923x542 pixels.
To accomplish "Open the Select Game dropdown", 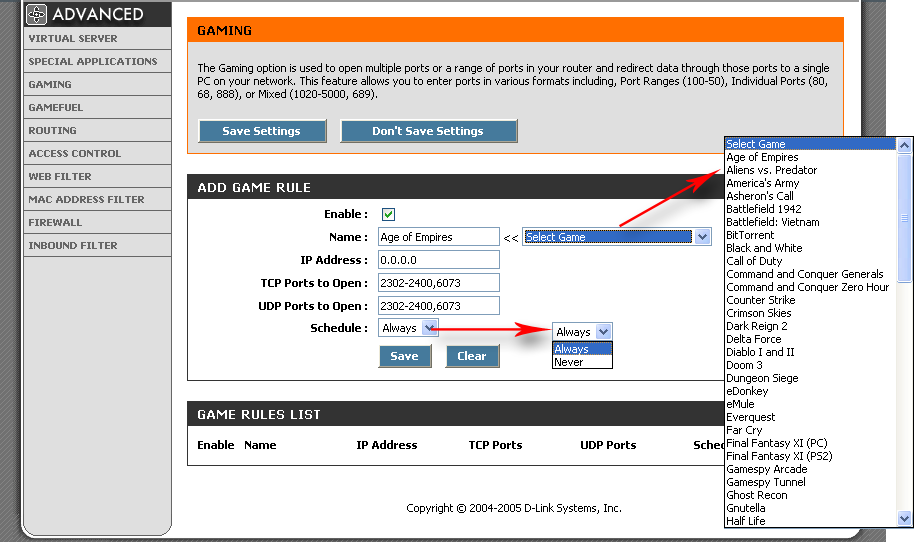I will click(617, 237).
